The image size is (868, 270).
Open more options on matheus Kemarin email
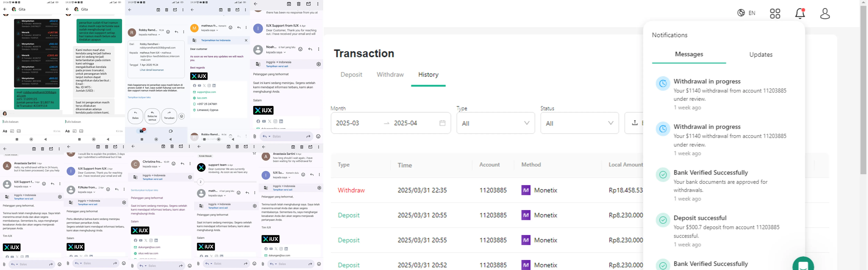[246, 28]
